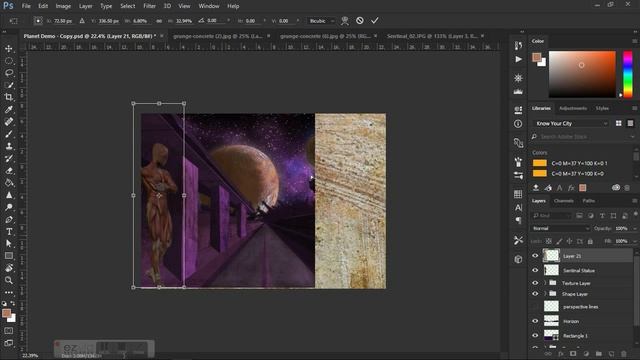Select the Elliptical Marquee tool
Viewport: 640px width, 360px height.
9,61
